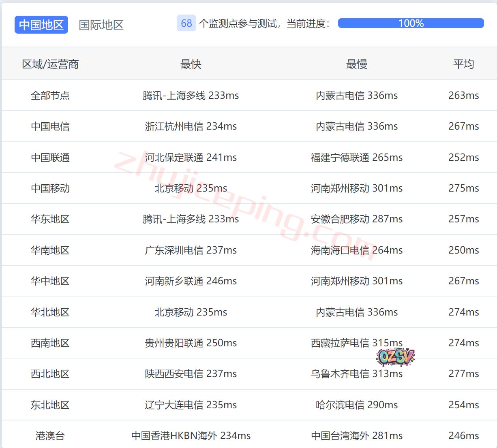Select the 全部节点 row label
This screenshot has height=448, width=497.
[x=50, y=95]
